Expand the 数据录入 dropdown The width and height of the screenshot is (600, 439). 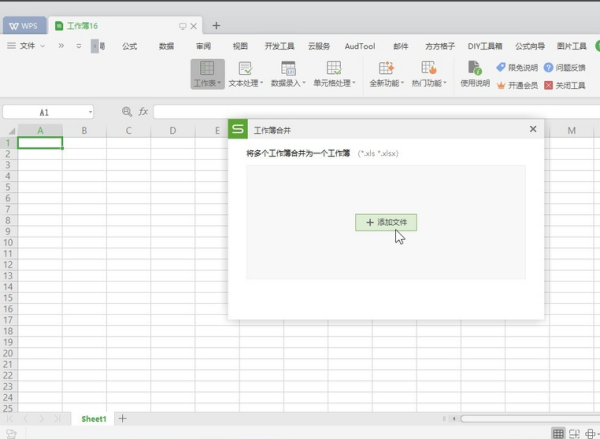(288, 84)
